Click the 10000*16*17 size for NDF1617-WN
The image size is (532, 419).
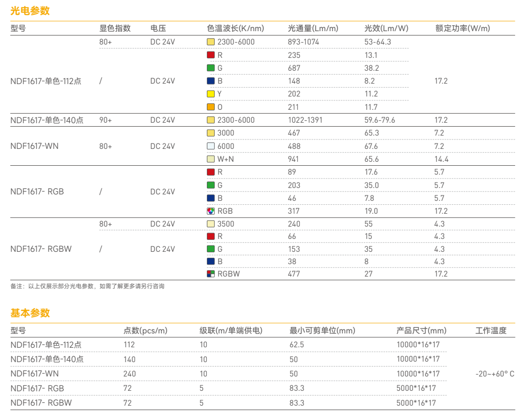(x=418, y=374)
